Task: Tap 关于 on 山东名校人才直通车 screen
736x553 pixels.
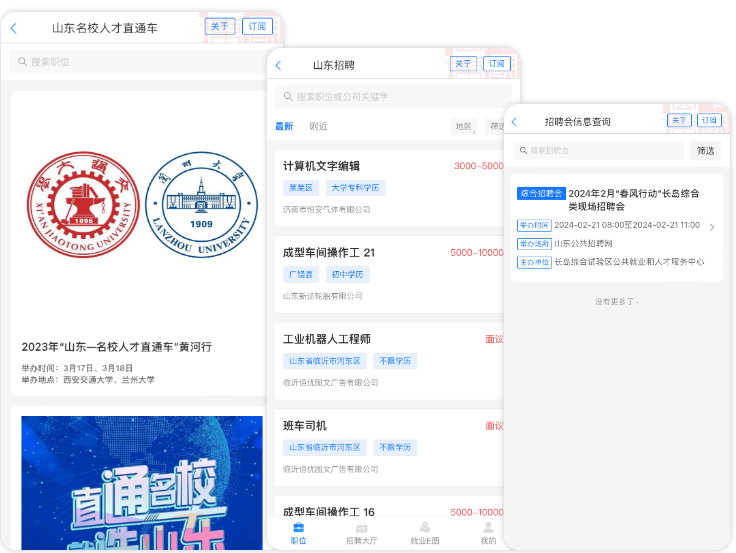Action: click(x=220, y=26)
